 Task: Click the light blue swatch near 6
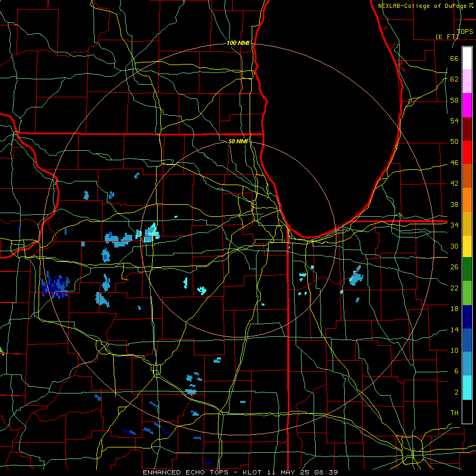click(x=467, y=364)
